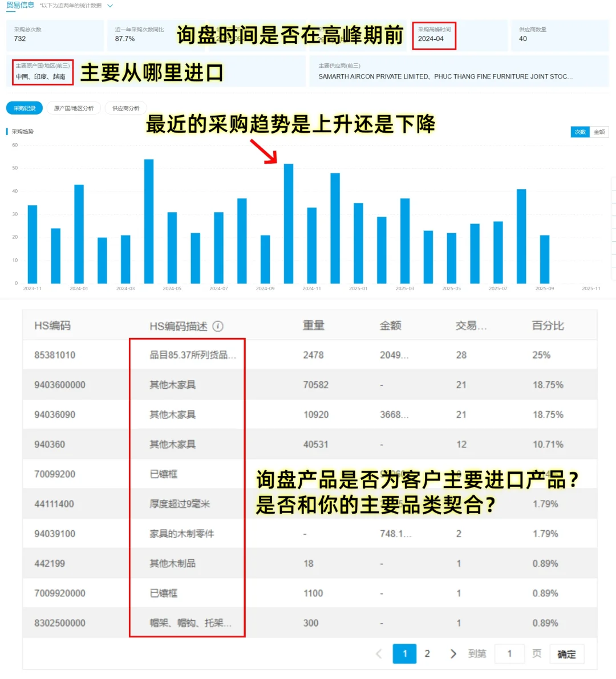
Task: Click the previous page left arrow
Action: tap(379, 653)
